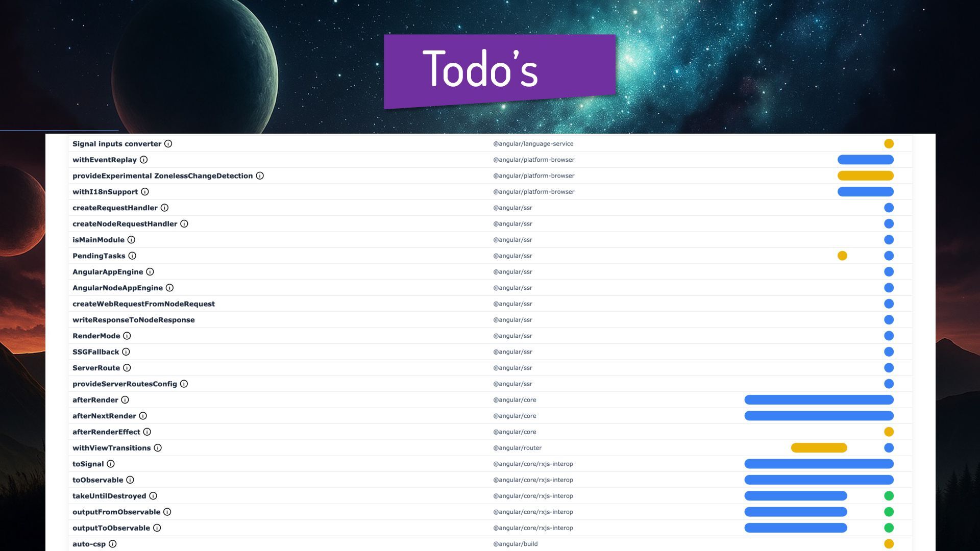Show info for afterRenderEffect
980x551 pixels.
coord(147,432)
